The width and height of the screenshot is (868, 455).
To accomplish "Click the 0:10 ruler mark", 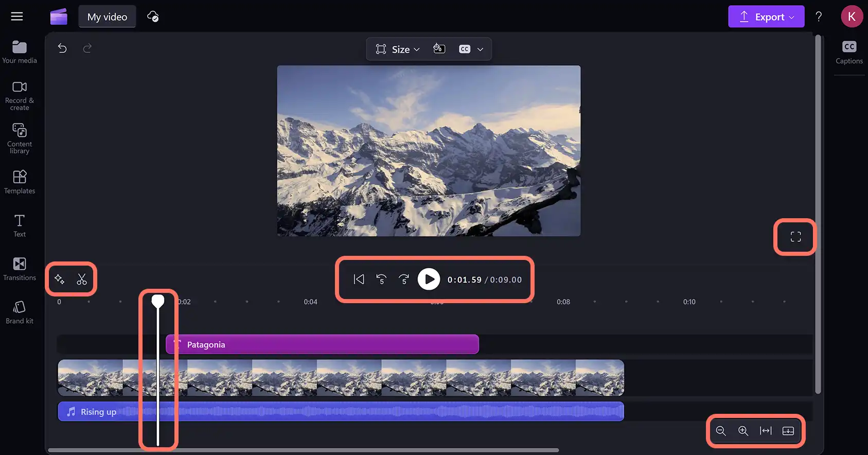I will (689, 302).
